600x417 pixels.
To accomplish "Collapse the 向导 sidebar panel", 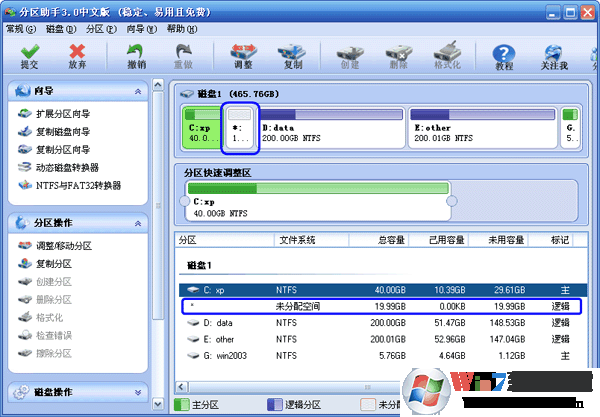I will point(138,92).
